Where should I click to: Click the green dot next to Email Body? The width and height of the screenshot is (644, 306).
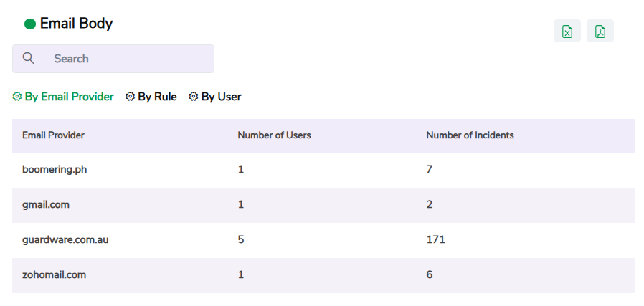[x=30, y=24]
